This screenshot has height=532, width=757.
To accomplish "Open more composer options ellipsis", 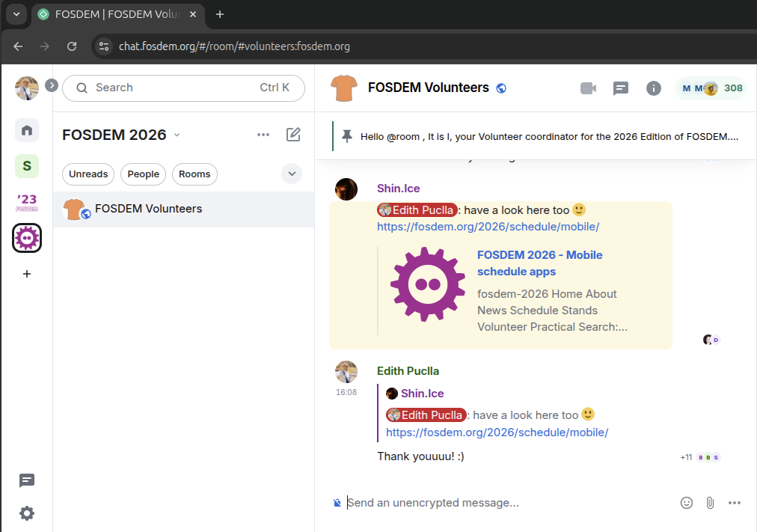I will pos(735,503).
